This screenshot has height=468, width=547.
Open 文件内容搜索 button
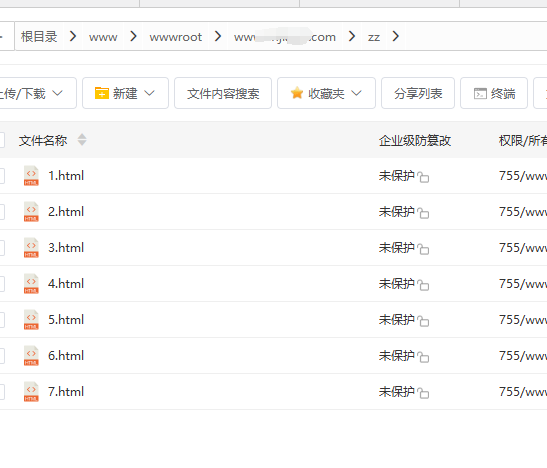pos(223,93)
